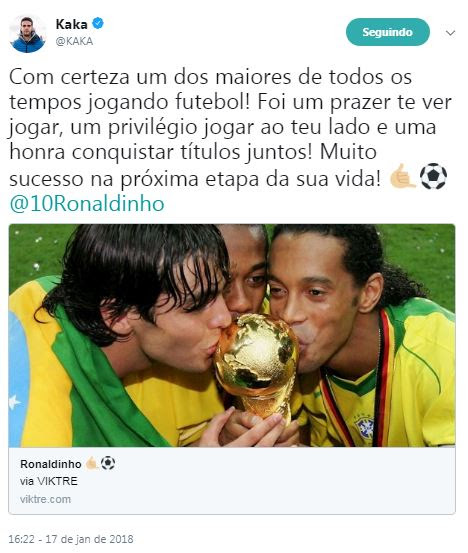Click soccer ball emoji in card title
468x553 pixels.
click(108, 463)
